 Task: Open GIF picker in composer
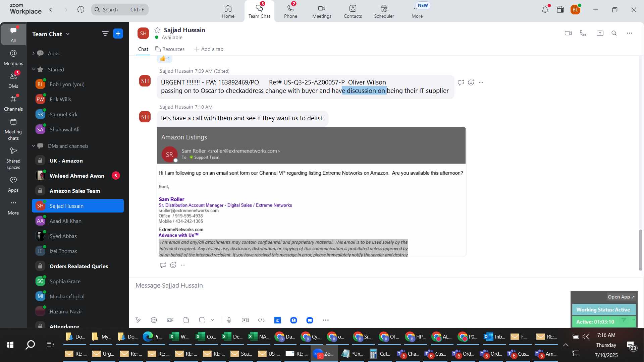coord(170,320)
